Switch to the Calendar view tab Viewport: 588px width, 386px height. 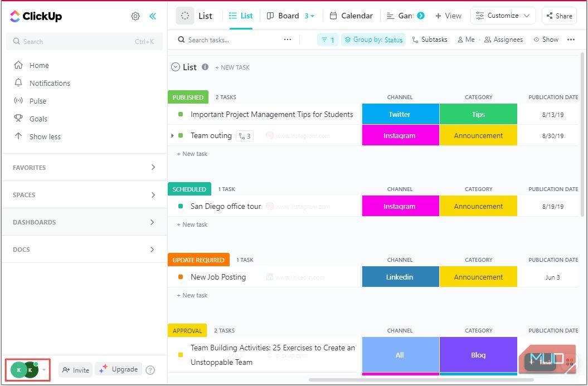[x=356, y=16]
